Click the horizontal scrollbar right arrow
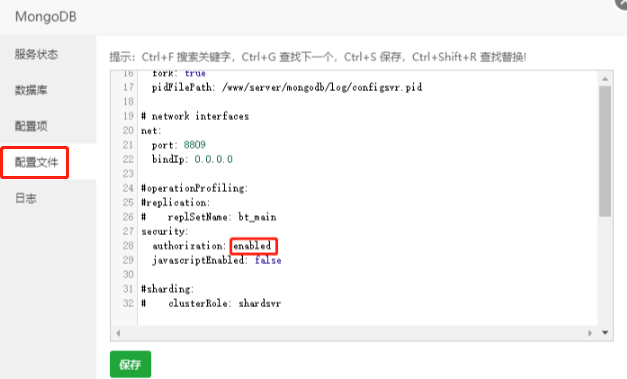627x379 pixels. (590, 333)
